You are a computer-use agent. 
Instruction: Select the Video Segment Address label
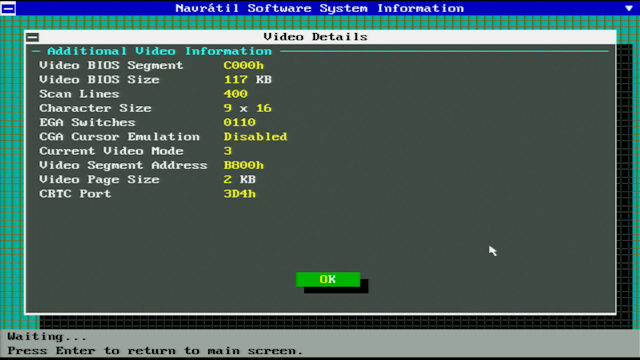click(123, 165)
